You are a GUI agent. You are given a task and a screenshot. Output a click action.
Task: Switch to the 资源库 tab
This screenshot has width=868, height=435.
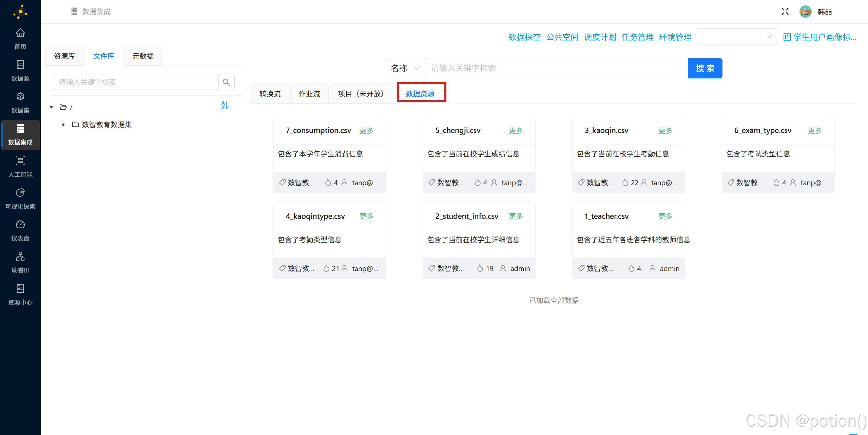[x=64, y=56]
